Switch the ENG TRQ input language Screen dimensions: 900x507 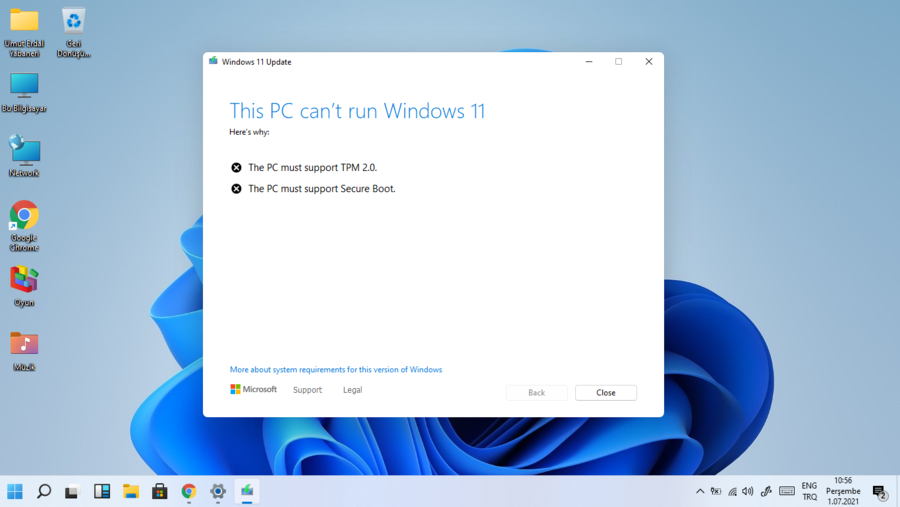[x=809, y=491]
